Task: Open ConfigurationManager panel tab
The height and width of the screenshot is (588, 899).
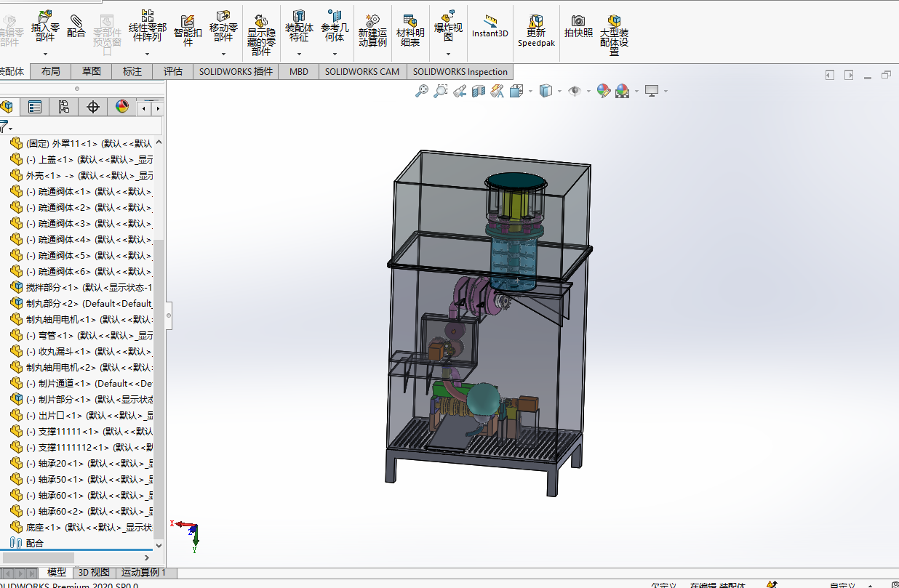Action: point(63,108)
